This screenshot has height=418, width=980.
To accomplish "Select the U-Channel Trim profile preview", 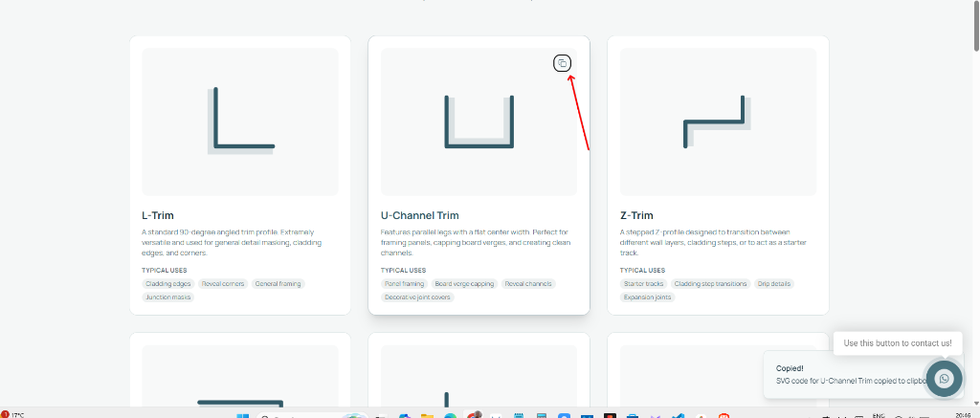I will coord(479,121).
